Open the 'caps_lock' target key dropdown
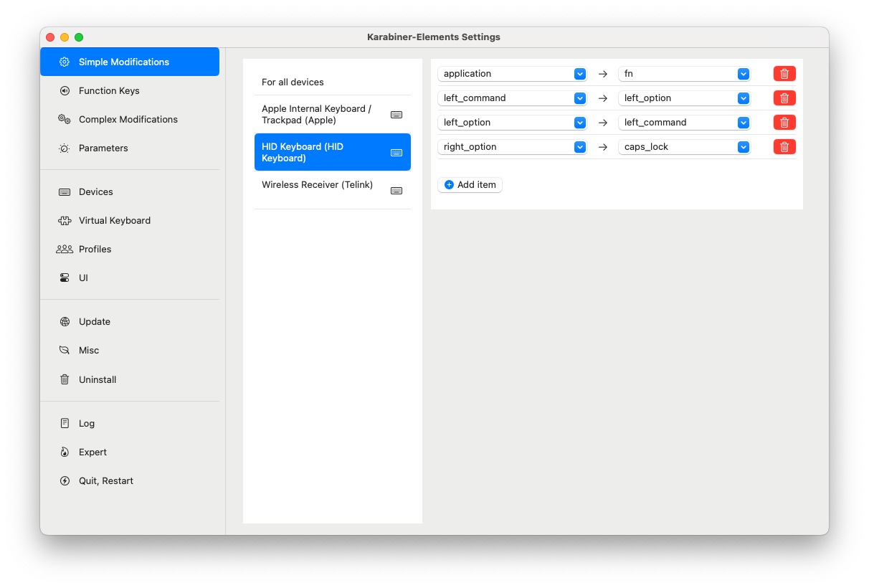 (684, 147)
